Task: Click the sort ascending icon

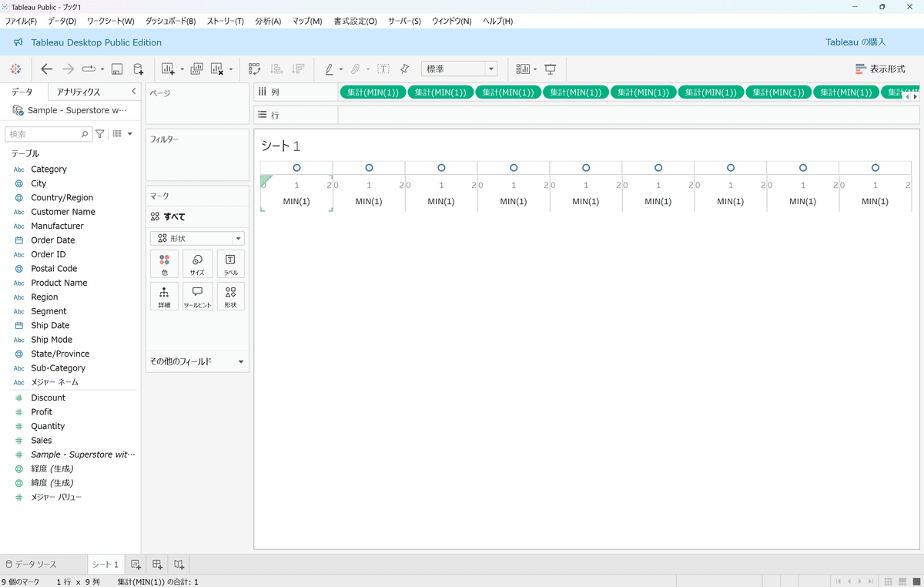Action: pyautogui.click(x=276, y=69)
